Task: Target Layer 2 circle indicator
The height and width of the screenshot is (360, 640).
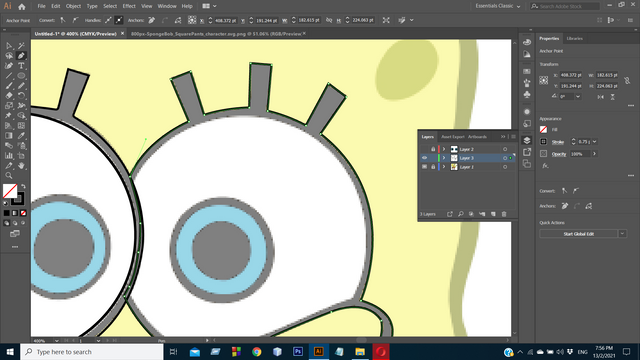Action: point(505,149)
